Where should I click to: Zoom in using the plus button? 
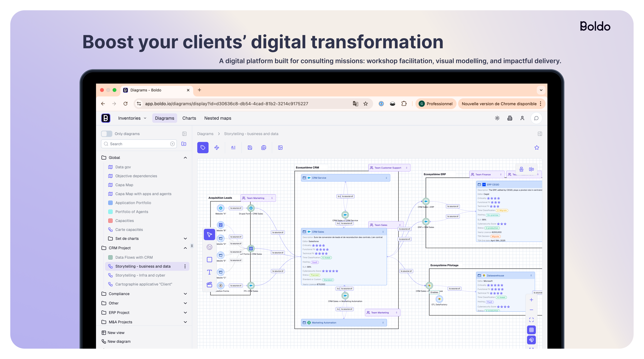(x=531, y=300)
